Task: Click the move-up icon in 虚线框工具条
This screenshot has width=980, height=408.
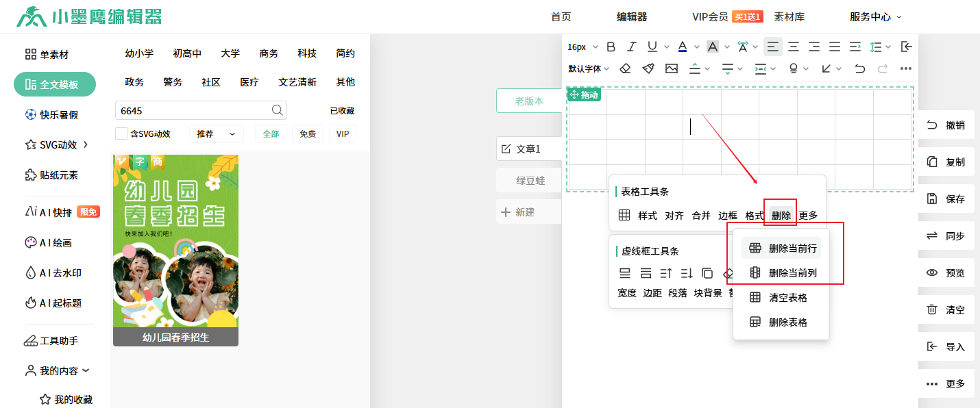Action: click(x=666, y=272)
